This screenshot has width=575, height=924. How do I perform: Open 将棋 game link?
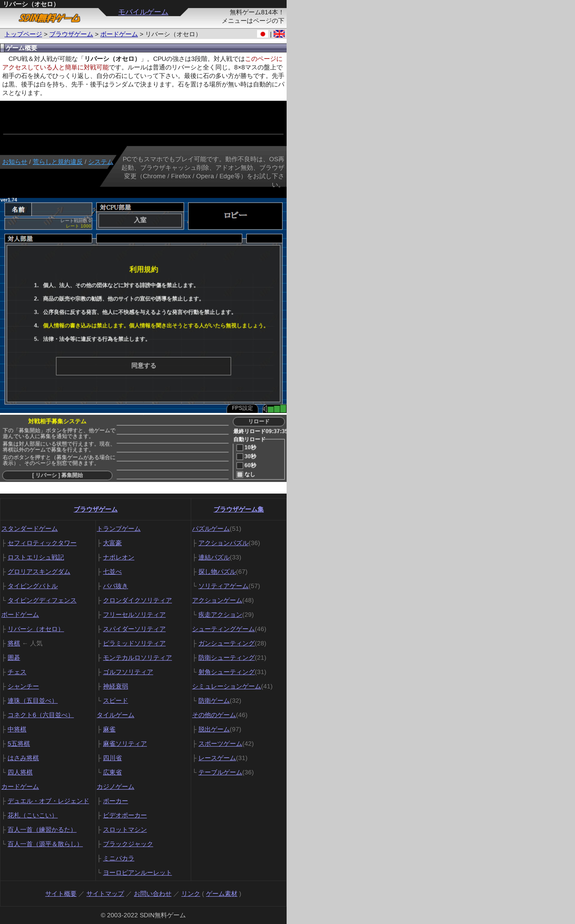[x=14, y=643]
